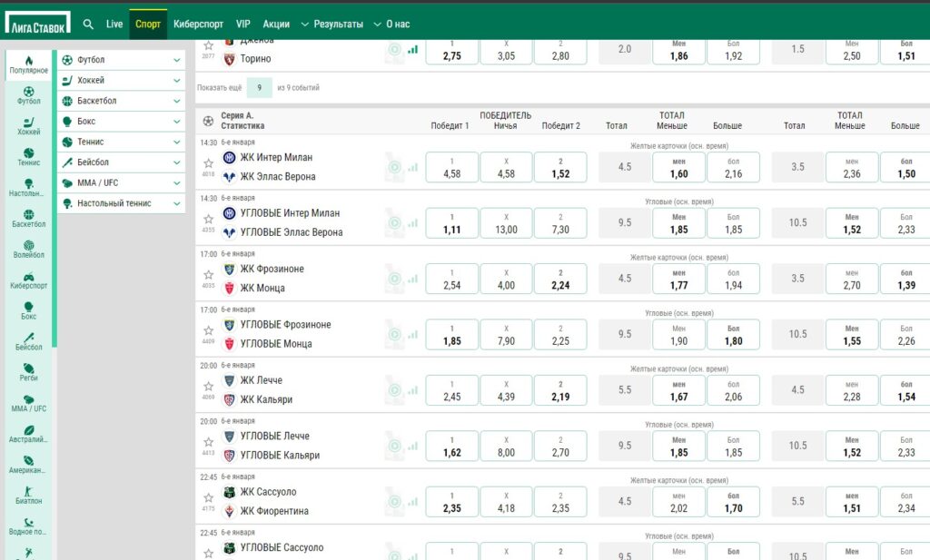
Task: Expand the Бейсбол category list
Action: coord(177,162)
